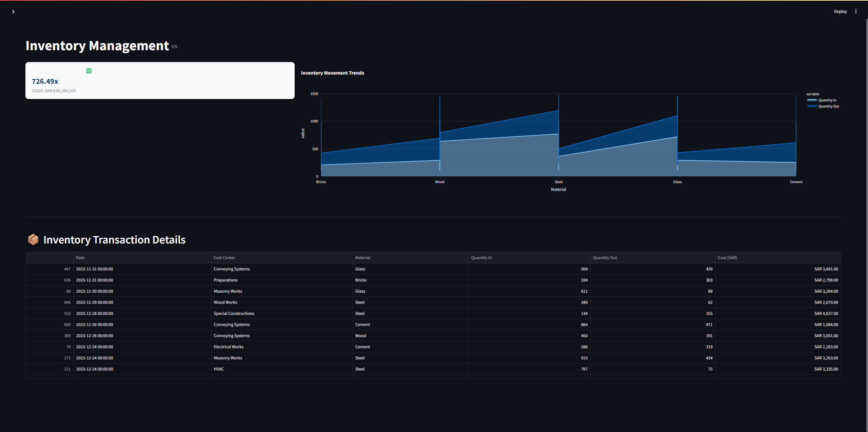Select the Bricks material cell in row 636

click(410, 280)
